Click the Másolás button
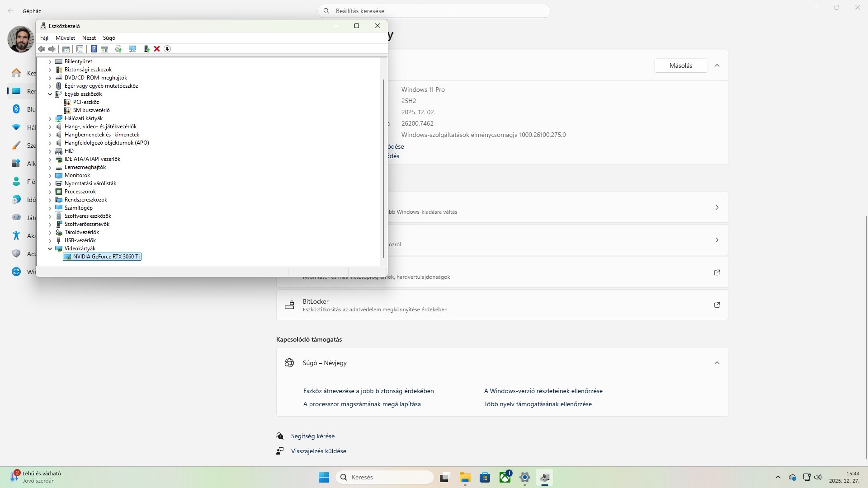 point(680,66)
